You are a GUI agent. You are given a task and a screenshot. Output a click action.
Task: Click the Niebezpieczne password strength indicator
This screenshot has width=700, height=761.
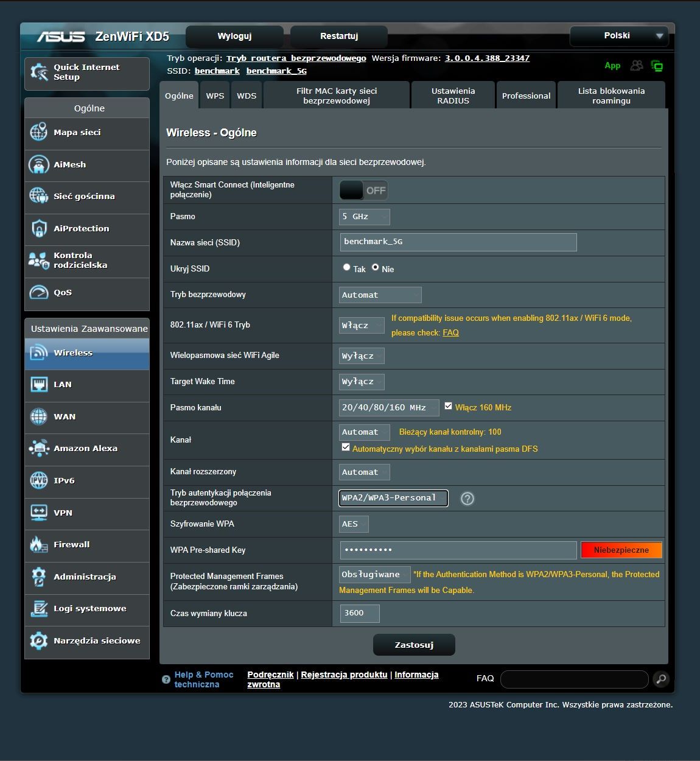click(x=621, y=550)
